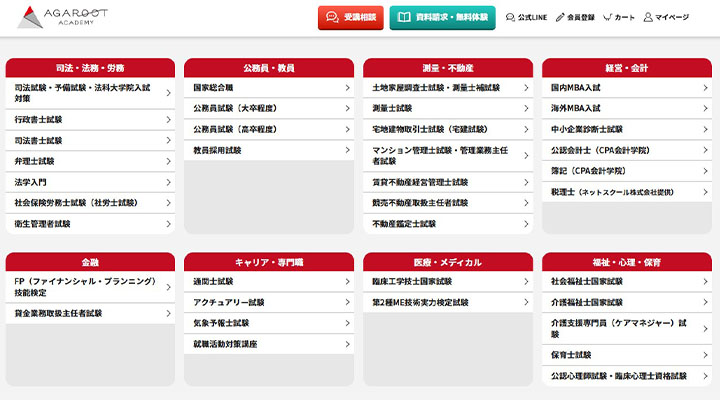Click the chevron beside 行政書士試験

[169, 119]
